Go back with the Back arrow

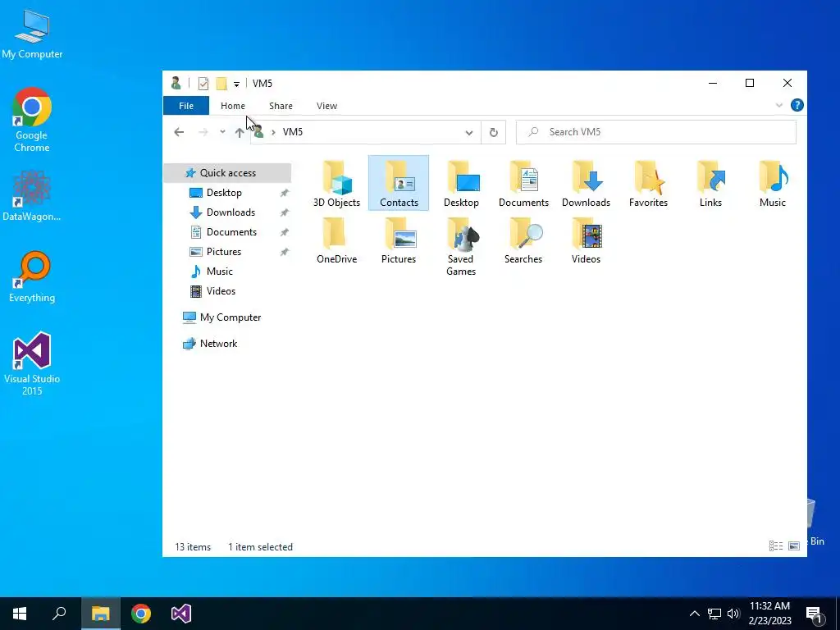[x=179, y=132]
